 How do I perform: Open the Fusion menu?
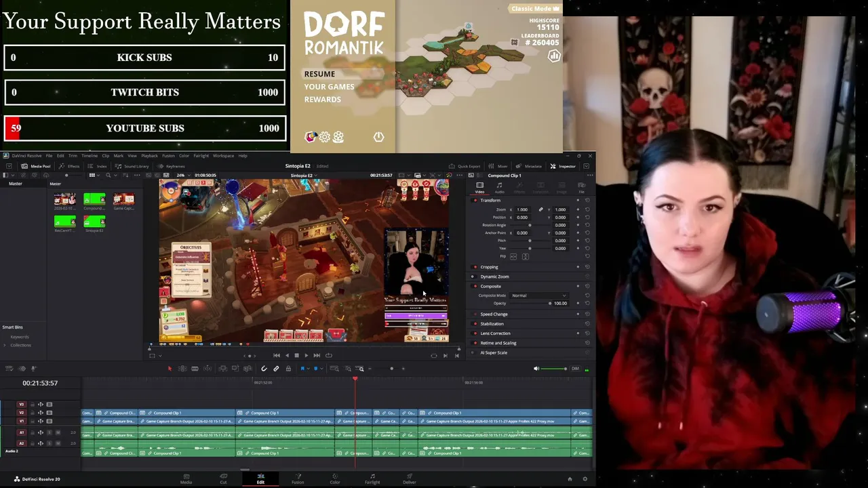(168, 156)
